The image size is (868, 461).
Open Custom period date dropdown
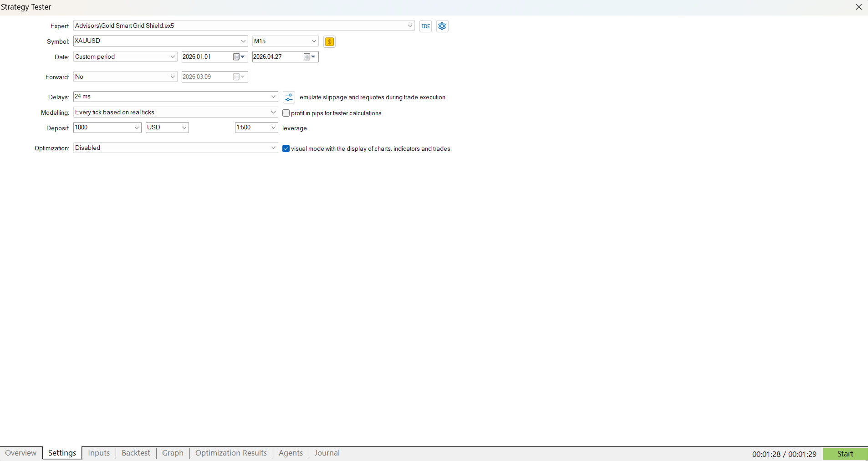pyautogui.click(x=125, y=57)
